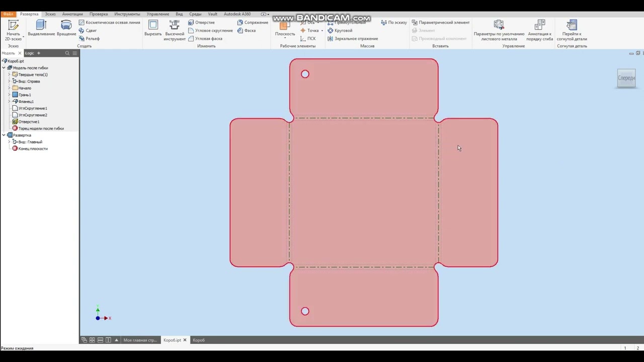Screen dimensions: 644x362
Task: Open the Файл menu
Action: [8, 14]
